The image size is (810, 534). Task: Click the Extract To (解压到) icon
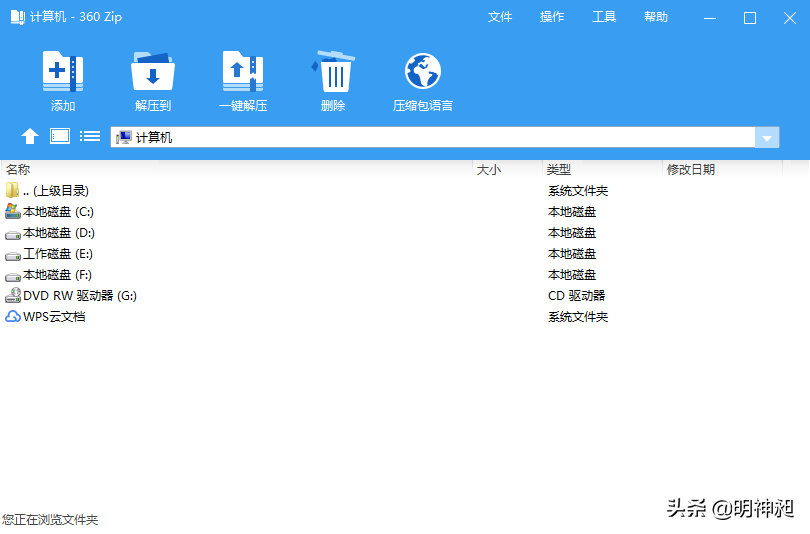152,71
